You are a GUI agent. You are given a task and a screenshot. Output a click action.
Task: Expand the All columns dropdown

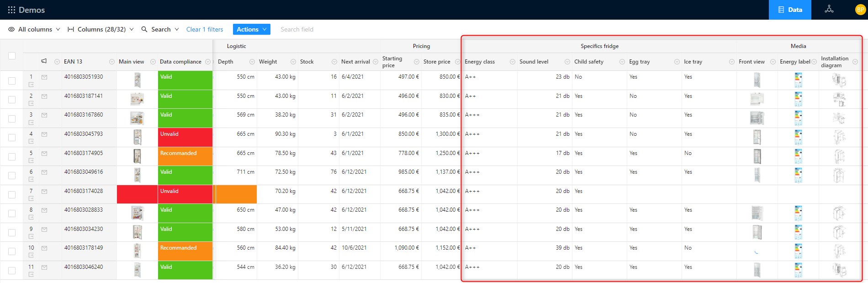34,29
